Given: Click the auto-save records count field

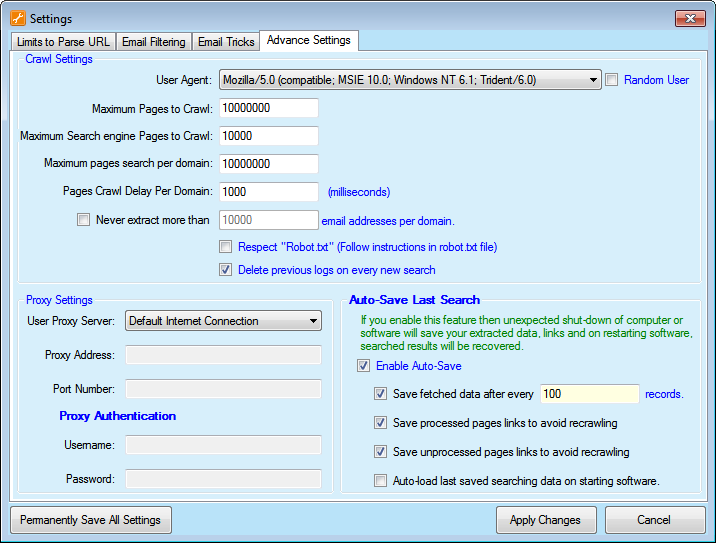Looking at the screenshot, I should pyautogui.click(x=588, y=394).
